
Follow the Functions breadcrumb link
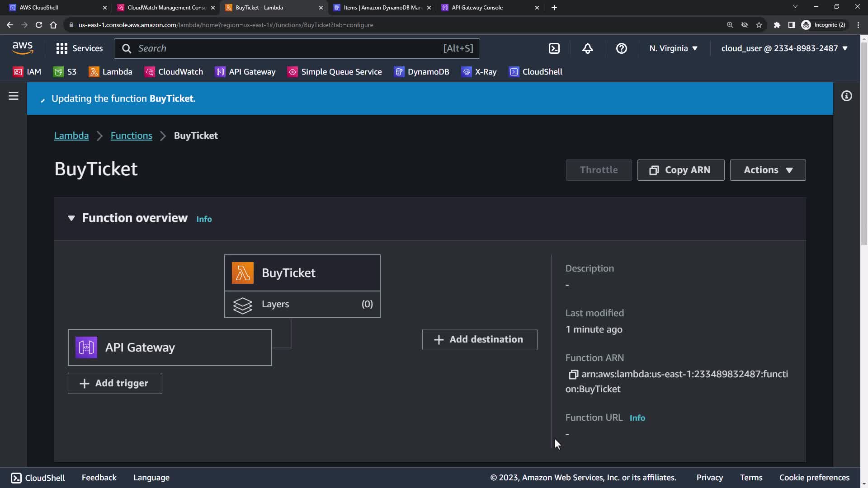(131, 136)
